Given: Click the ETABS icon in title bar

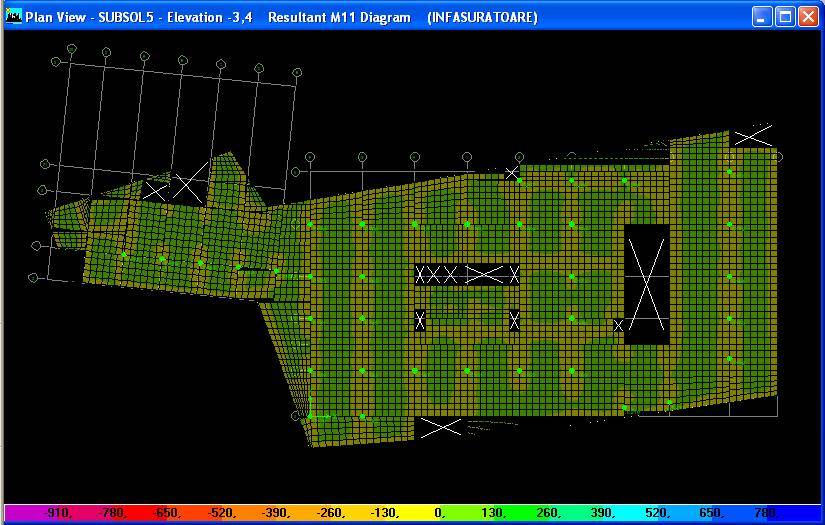Looking at the screenshot, I should (x=14, y=17).
